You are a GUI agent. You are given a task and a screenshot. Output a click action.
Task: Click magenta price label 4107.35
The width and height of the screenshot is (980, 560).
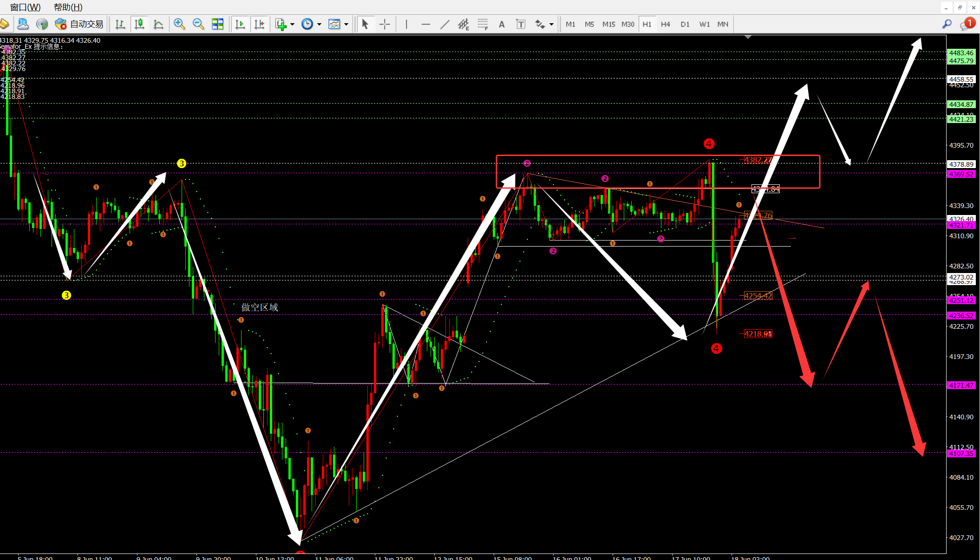click(x=961, y=454)
